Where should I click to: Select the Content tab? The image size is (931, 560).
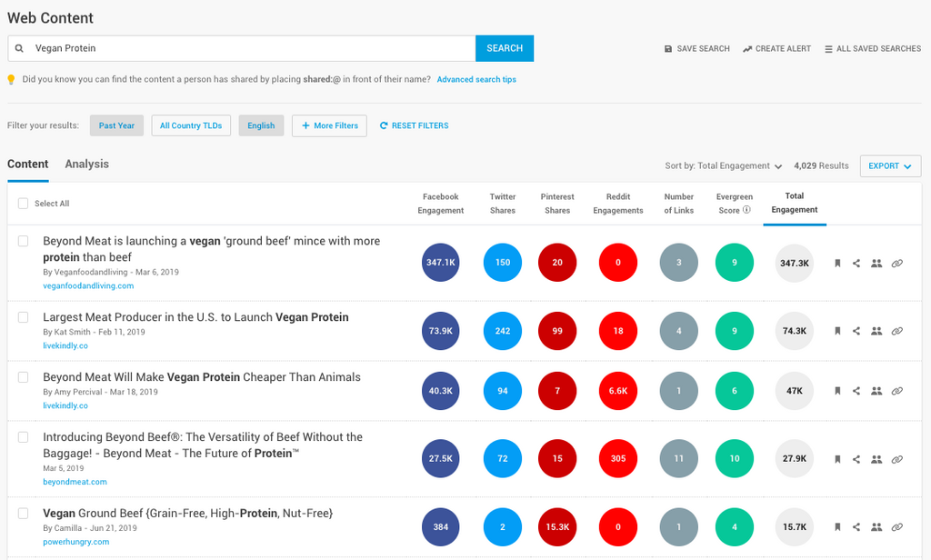coord(28,165)
